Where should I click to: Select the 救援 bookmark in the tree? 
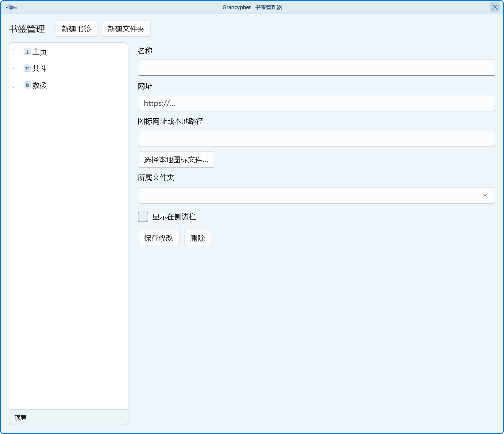click(68, 85)
